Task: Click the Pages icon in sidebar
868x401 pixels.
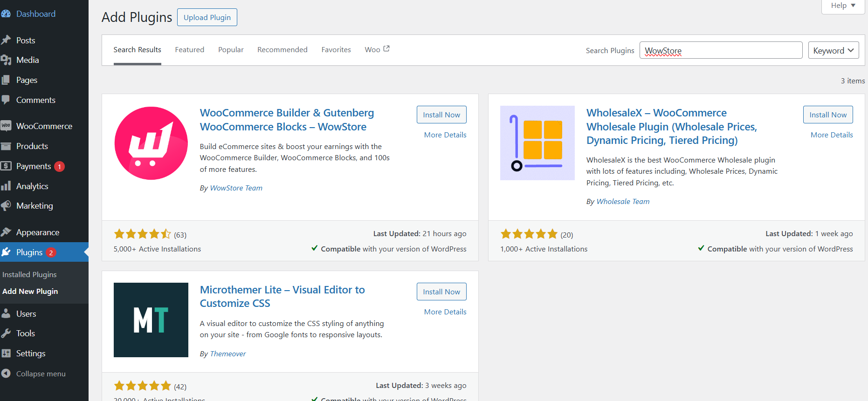Action: [6, 80]
